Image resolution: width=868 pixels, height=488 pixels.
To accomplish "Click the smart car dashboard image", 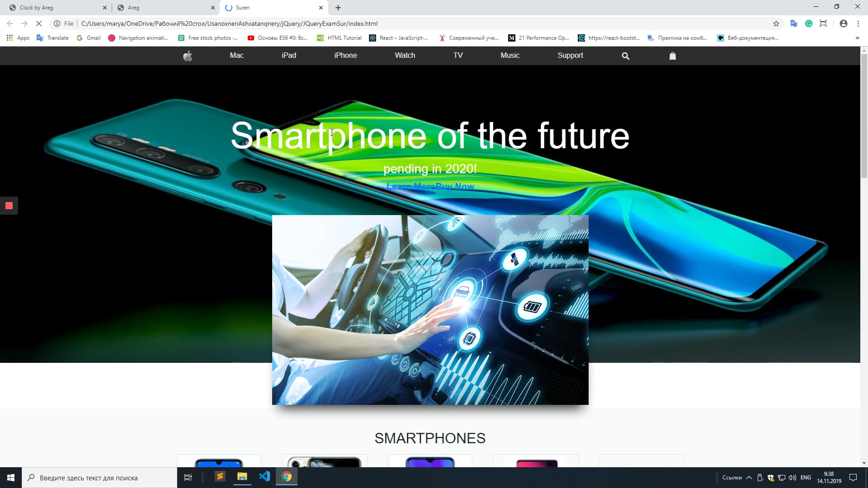I will (x=430, y=310).
